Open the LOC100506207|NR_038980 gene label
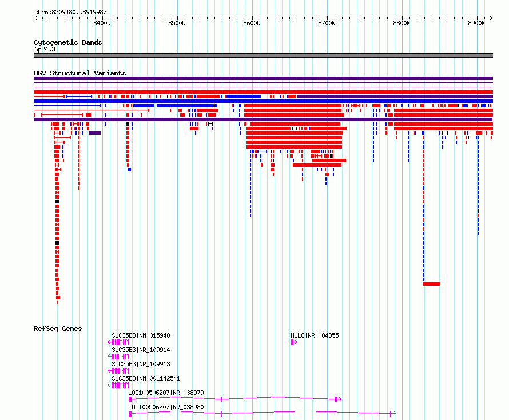This screenshot has width=509, height=420. (x=166, y=407)
